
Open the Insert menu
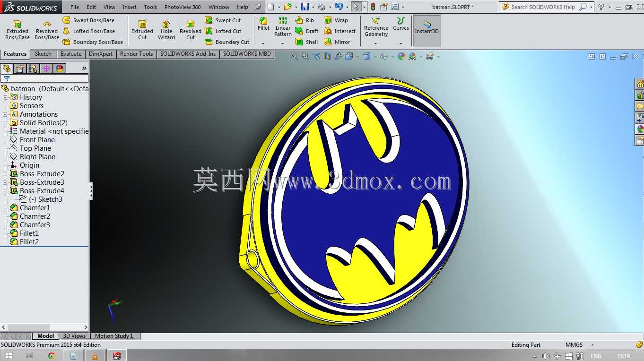[130, 7]
